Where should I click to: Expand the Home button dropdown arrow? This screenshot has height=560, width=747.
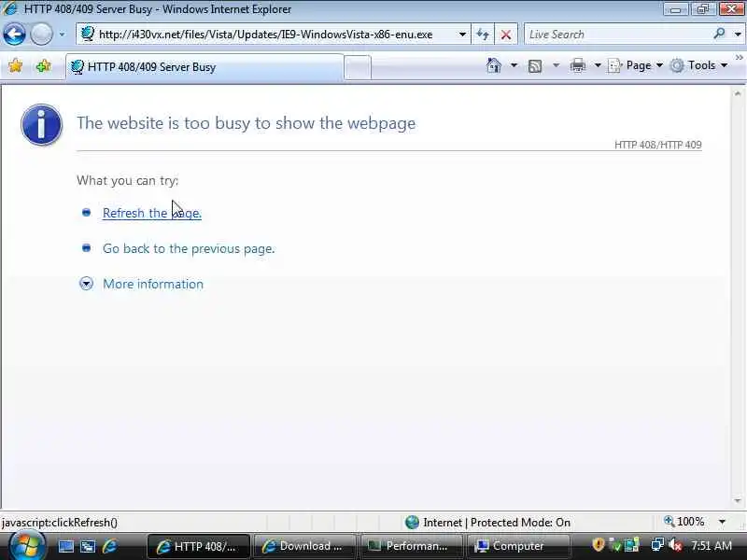tap(514, 65)
